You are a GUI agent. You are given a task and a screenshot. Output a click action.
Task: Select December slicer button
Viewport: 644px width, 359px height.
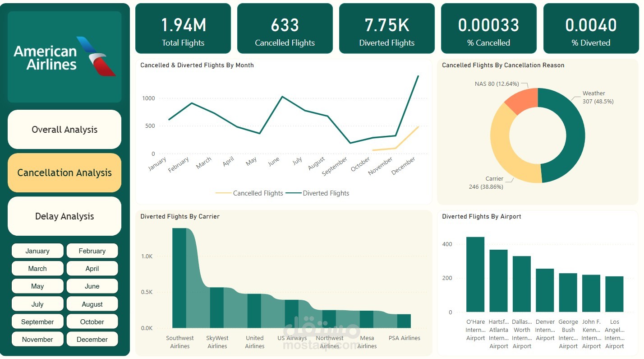(92, 340)
